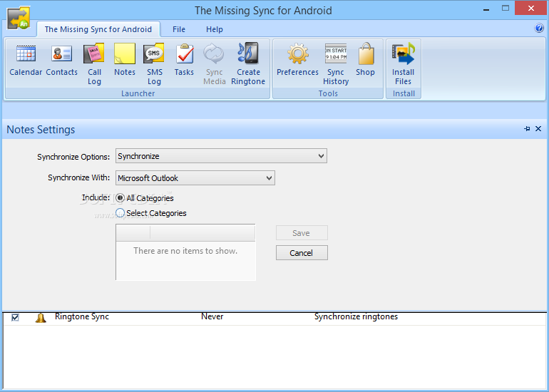Launch Install Files tool

tap(403, 64)
